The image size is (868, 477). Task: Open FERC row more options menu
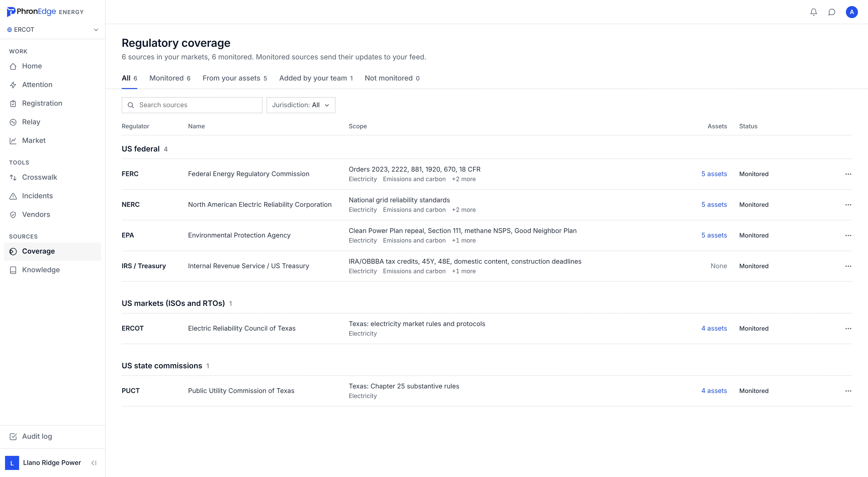click(848, 174)
